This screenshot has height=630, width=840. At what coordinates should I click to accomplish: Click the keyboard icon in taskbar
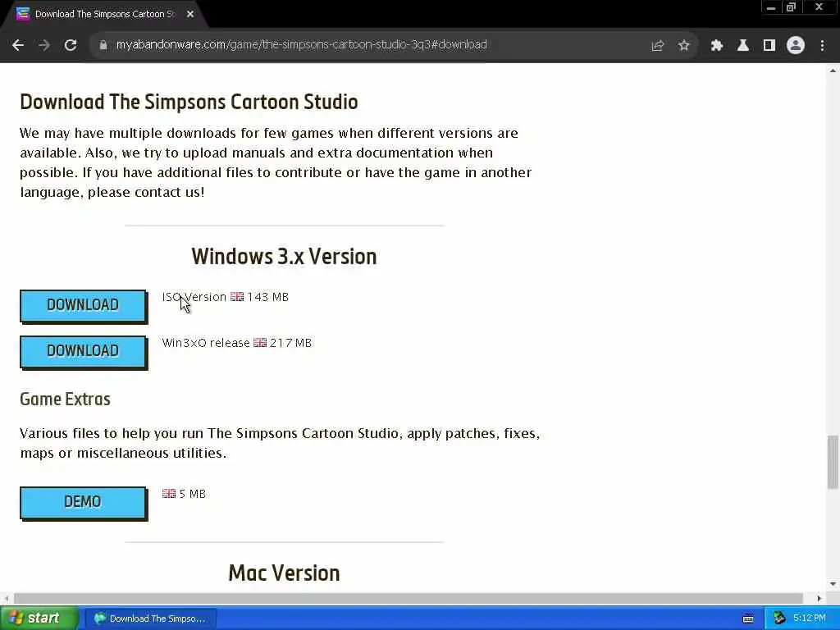[748, 619]
